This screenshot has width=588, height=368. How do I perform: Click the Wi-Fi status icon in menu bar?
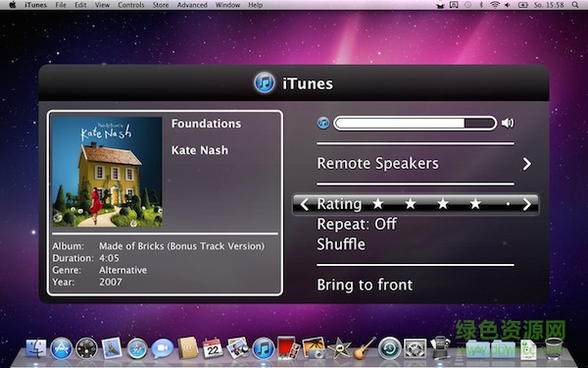pos(495,5)
